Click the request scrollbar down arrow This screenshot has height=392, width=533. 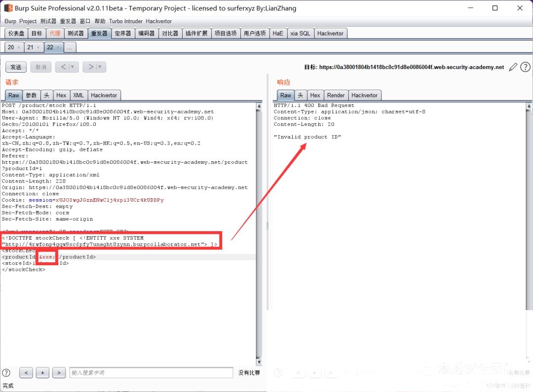(259, 362)
